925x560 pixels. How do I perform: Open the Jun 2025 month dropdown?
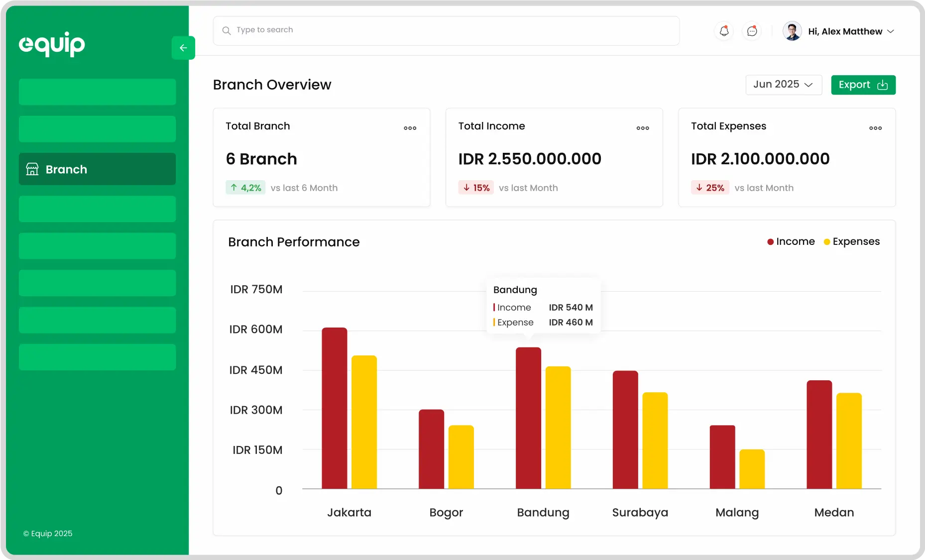[783, 85]
